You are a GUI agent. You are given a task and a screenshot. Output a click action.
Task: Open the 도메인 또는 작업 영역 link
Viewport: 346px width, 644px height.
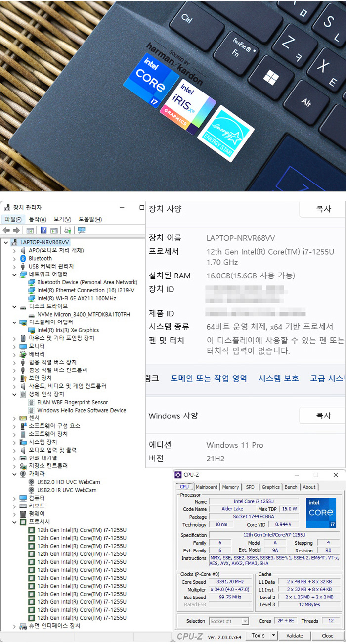(209, 378)
